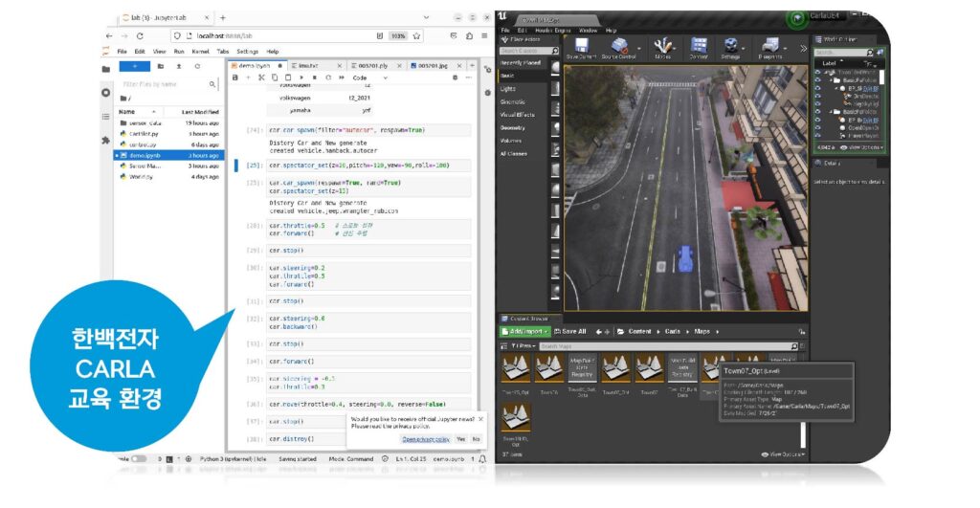
Task: Click the Filter files by name field
Action: (x=168, y=84)
